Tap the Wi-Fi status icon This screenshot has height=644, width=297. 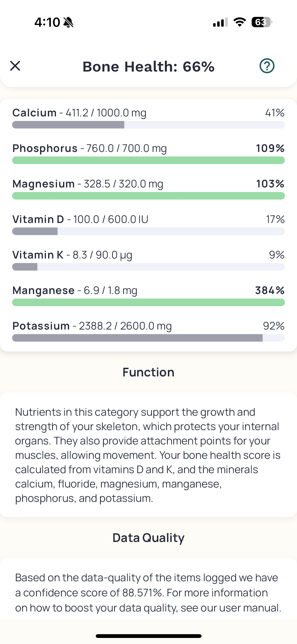click(x=240, y=22)
